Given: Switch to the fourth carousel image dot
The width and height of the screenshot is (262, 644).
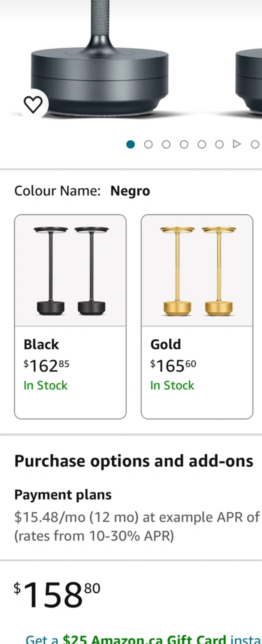Looking at the screenshot, I should pyautogui.click(x=184, y=144).
